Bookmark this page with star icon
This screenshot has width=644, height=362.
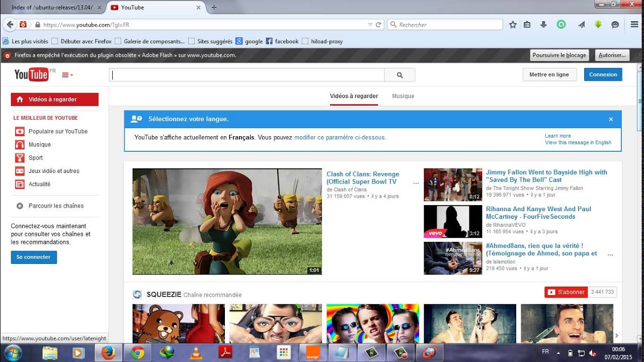[x=513, y=25]
